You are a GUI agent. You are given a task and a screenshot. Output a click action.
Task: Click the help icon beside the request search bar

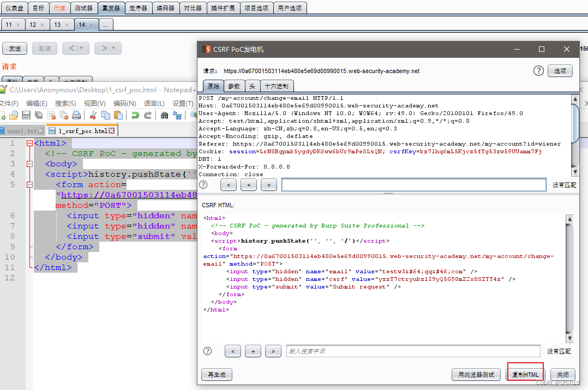[203, 184]
